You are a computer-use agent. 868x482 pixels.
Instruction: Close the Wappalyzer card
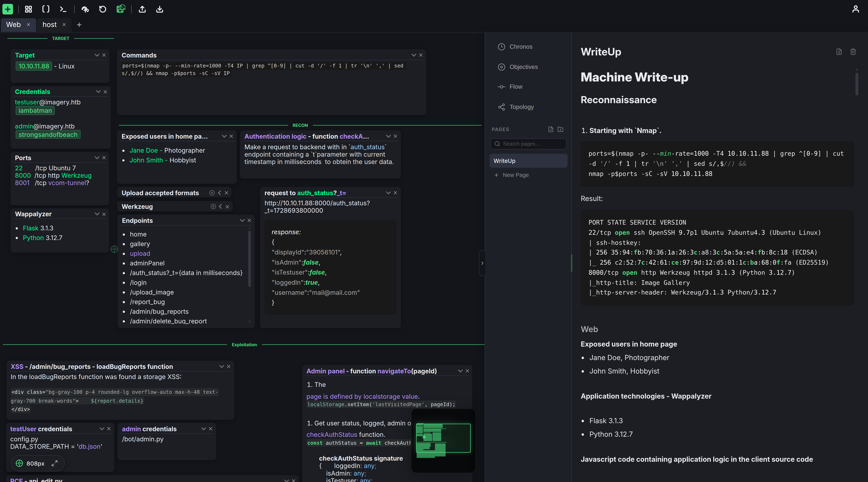coord(104,214)
